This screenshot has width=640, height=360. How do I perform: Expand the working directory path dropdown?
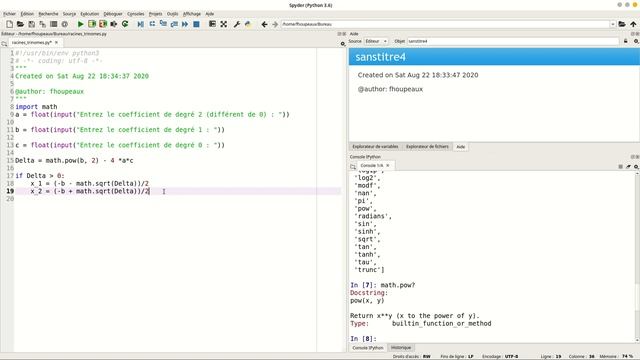[x=613, y=24]
